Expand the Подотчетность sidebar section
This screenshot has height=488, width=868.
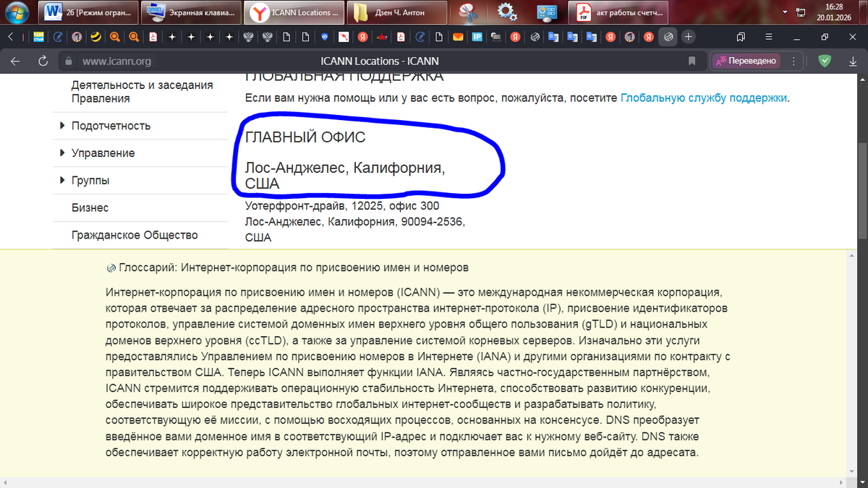pyautogui.click(x=111, y=126)
